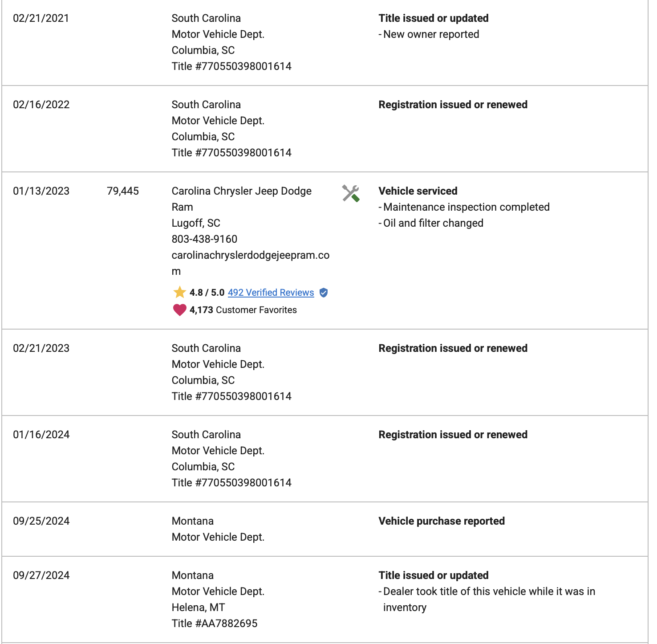Click the Vehicle serviced heading

pos(418,191)
